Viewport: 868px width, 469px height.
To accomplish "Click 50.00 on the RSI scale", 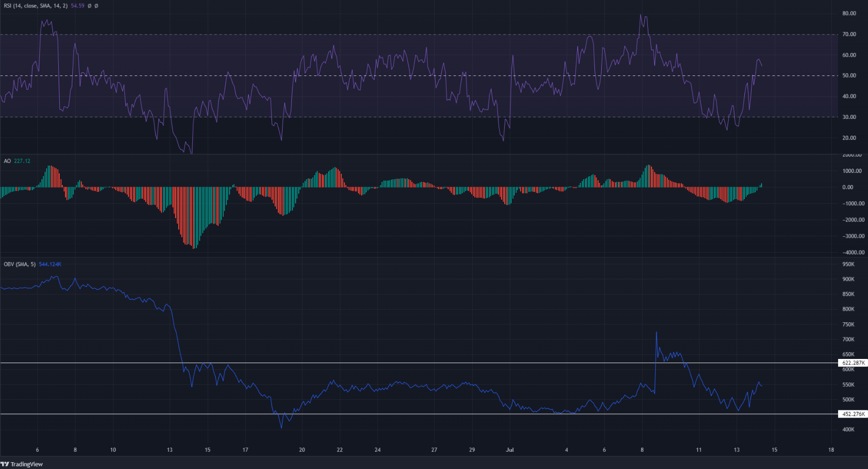I will tap(849, 75).
